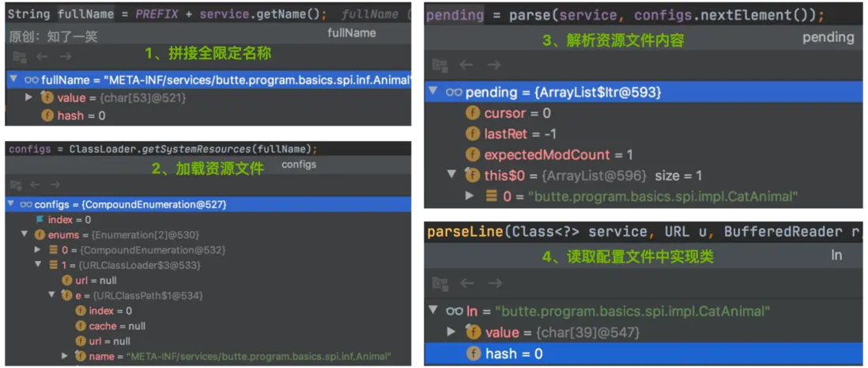This screenshot has width=868, height=368.
Task: Select the hash = 0 row under fullName
Action: 208,116
